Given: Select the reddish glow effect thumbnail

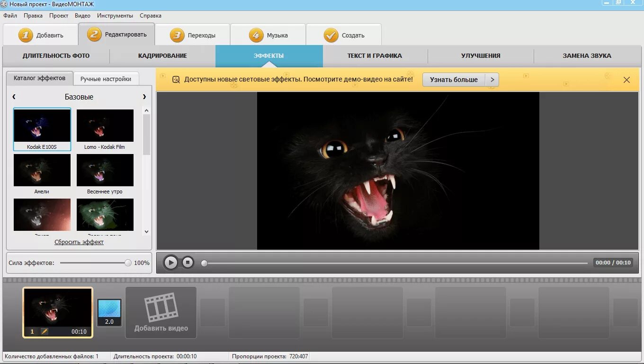Looking at the screenshot, I should [42, 215].
